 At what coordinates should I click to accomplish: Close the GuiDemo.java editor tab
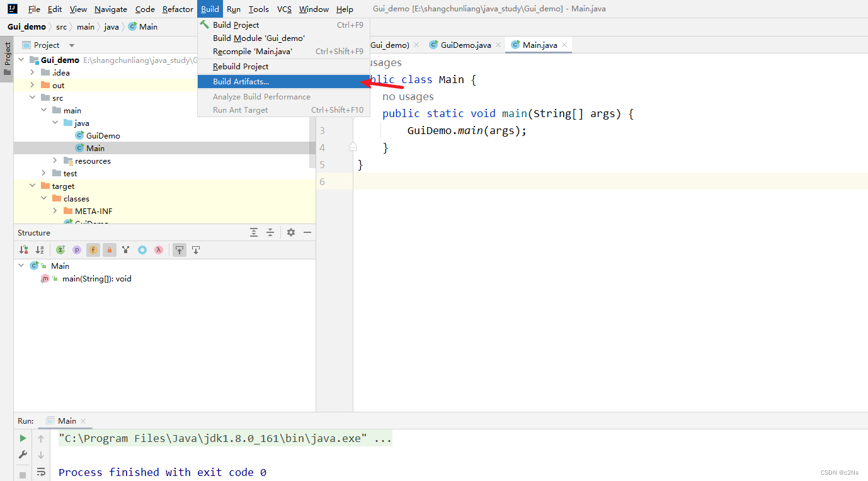(498, 45)
